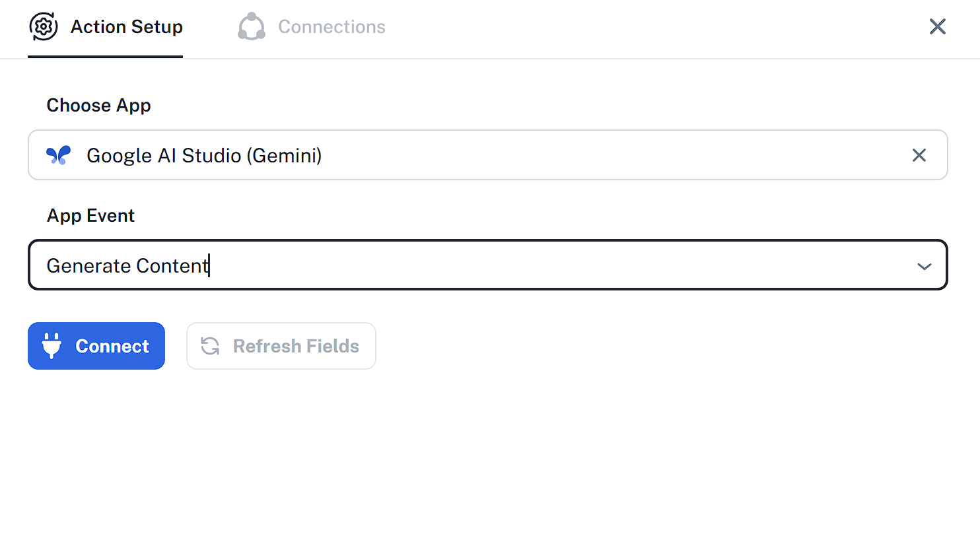Click the underline beneath Action Setup tab
980x538 pixels.
(x=106, y=57)
